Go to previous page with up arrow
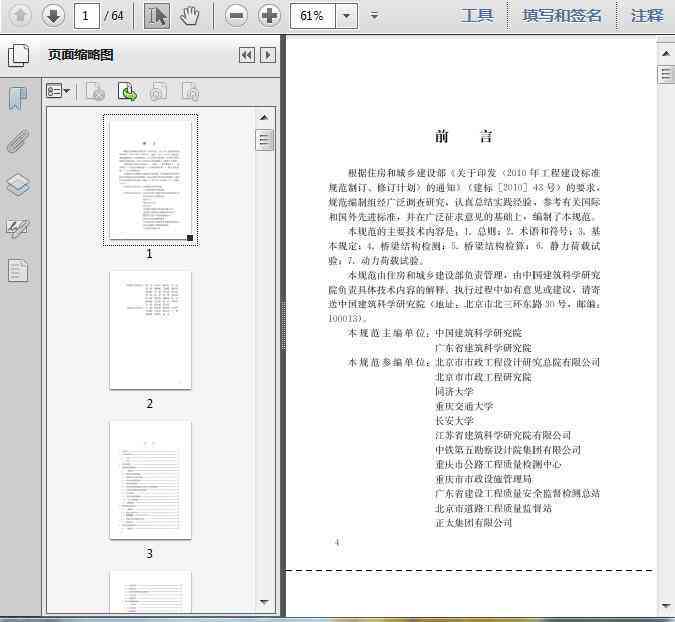 coord(20,16)
